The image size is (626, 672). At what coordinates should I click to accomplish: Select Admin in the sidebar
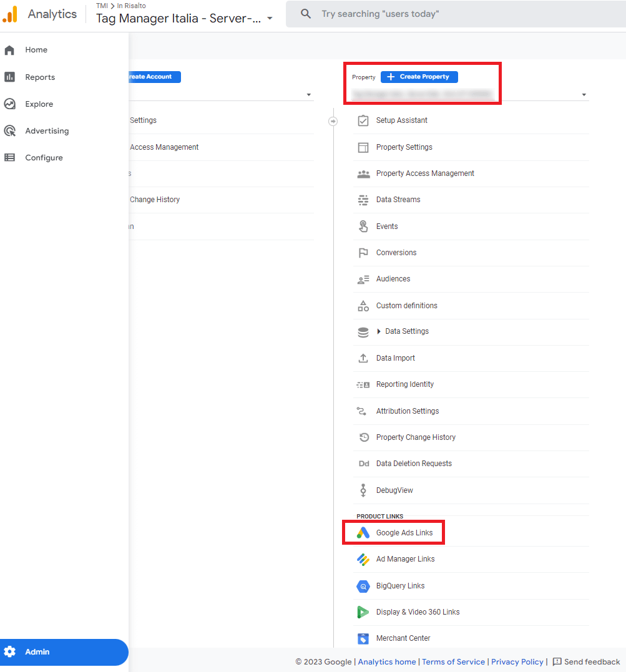point(64,652)
